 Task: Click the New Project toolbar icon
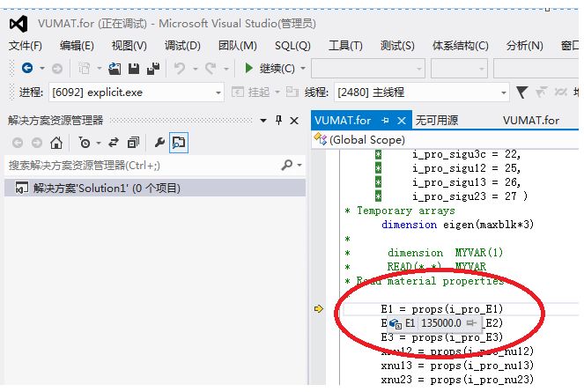pos(85,69)
